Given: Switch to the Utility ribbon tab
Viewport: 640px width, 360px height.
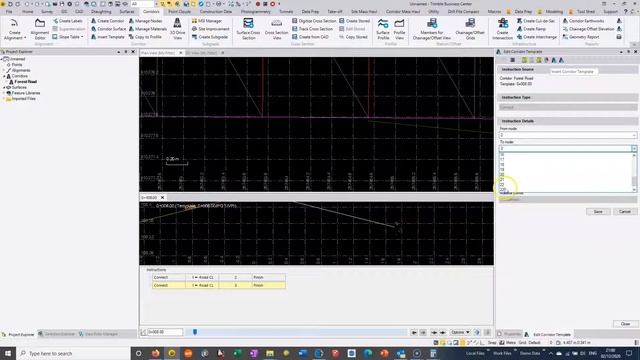Looking at the screenshot, I should coord(433,12).
